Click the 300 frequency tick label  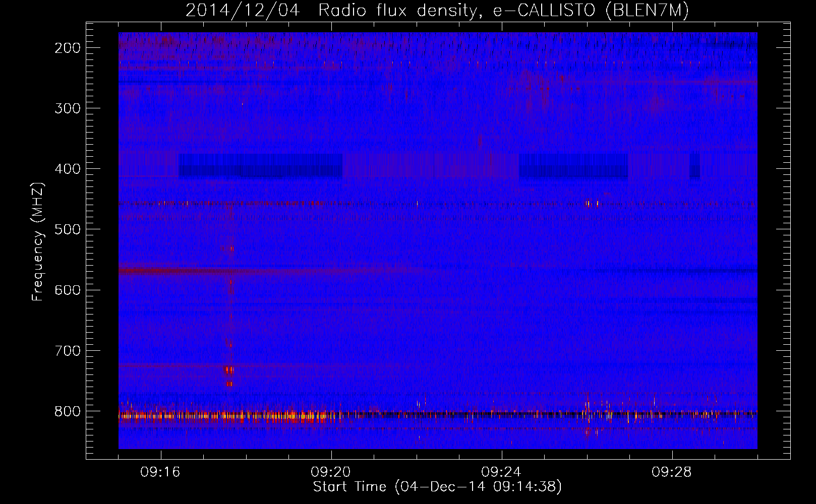pos(67,108)
